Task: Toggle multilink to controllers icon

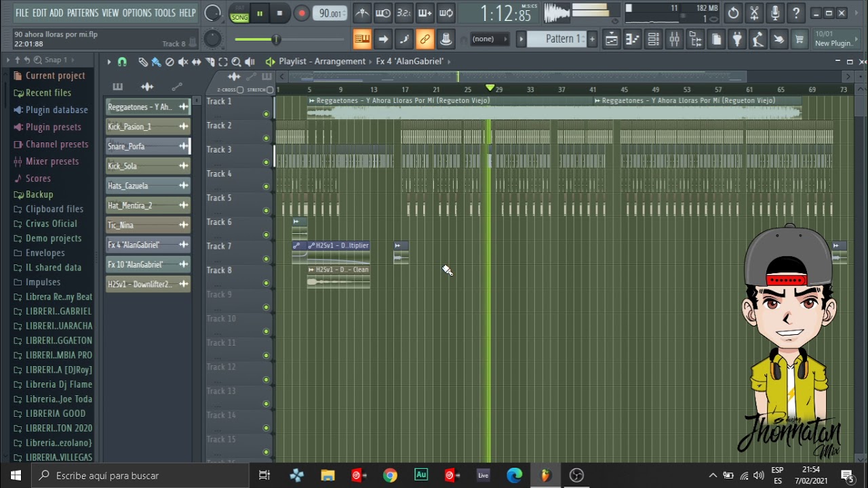Action: point(425,39)
